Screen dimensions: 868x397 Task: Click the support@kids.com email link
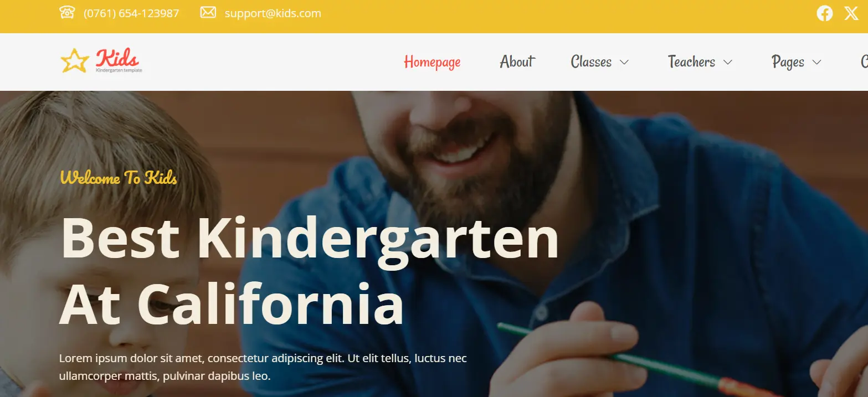click(x=273, y=13)
